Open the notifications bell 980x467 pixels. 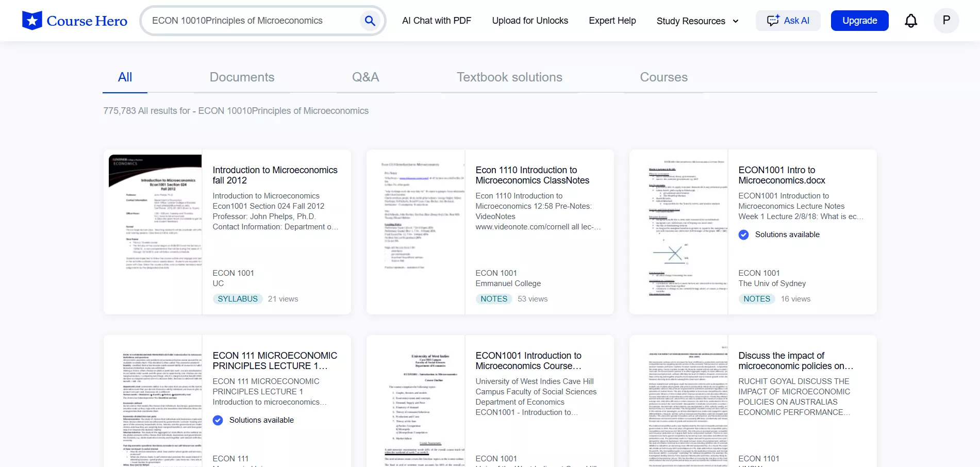[x=911, y=21]
